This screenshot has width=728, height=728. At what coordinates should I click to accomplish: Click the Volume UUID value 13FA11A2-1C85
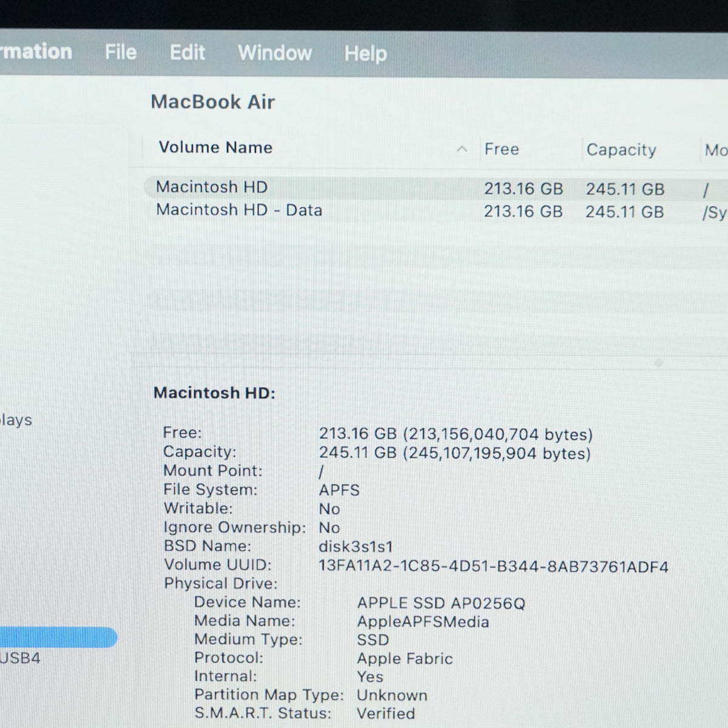(x=493, y=567)
